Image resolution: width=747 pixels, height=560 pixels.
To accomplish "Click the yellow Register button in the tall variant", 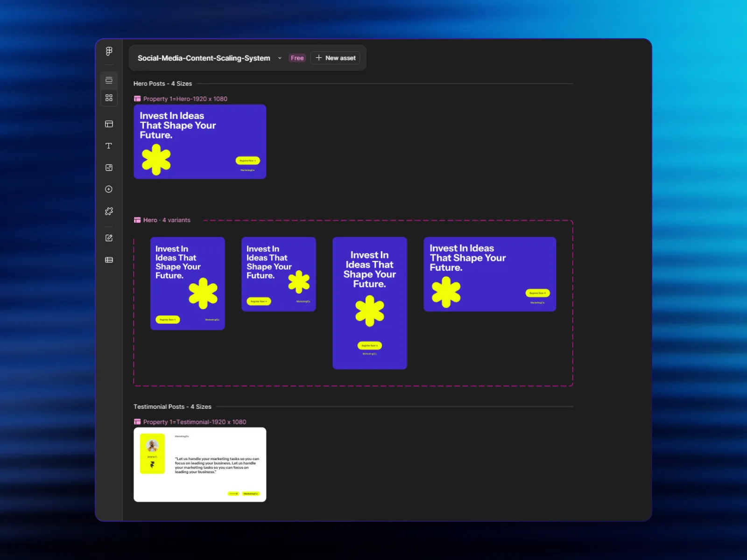I will click(370, 346).
